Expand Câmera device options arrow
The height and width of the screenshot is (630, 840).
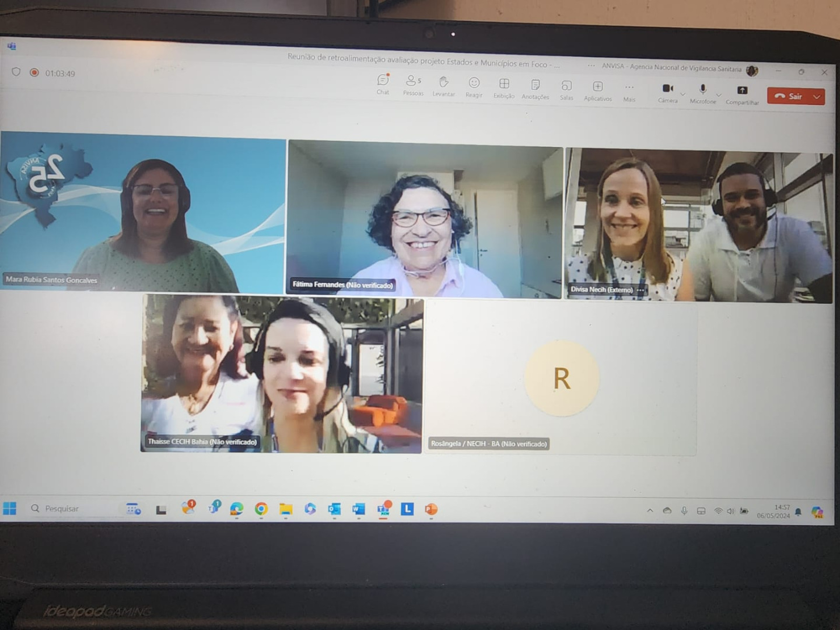point(683,93)
